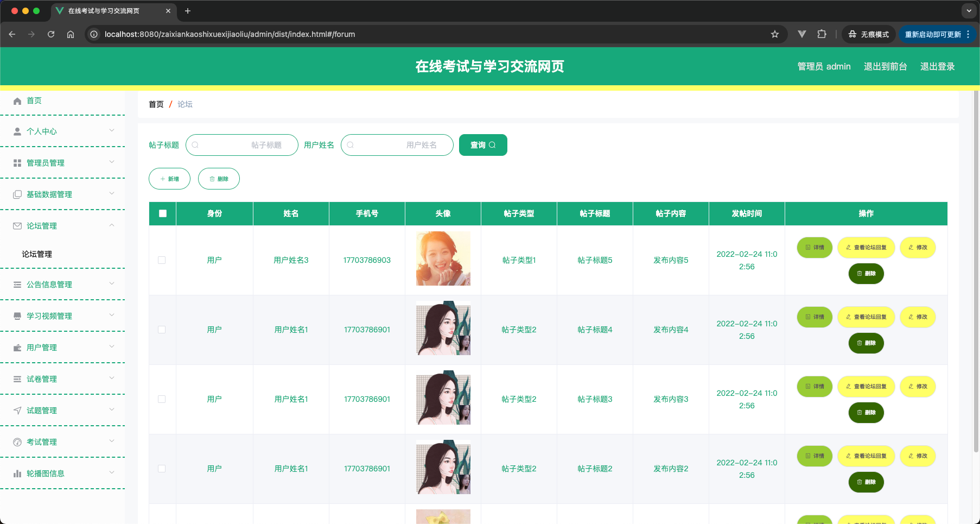Click the lines icon beside 试卷管理
Image resolution: width=980 pixels, height=524 pixels.
pos(17,379)
